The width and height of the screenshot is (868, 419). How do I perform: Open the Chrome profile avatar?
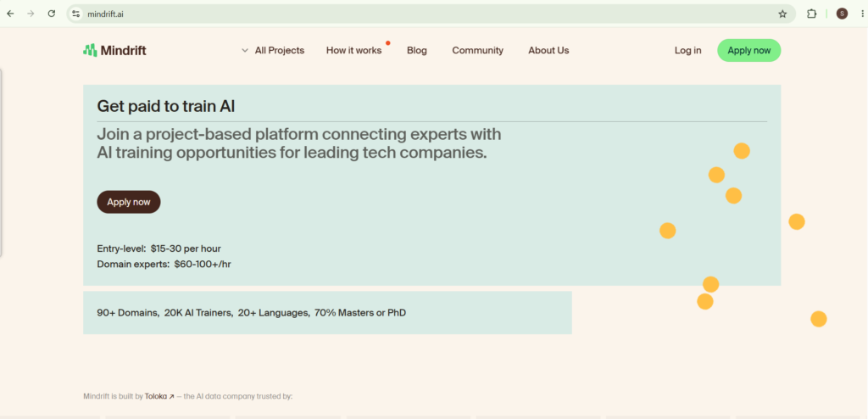842,14
